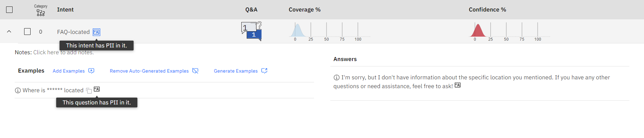Click PII icon at end of answer
Image resolution: width=644 pixels, height=138 pixels.
click(x=458, y=85)
